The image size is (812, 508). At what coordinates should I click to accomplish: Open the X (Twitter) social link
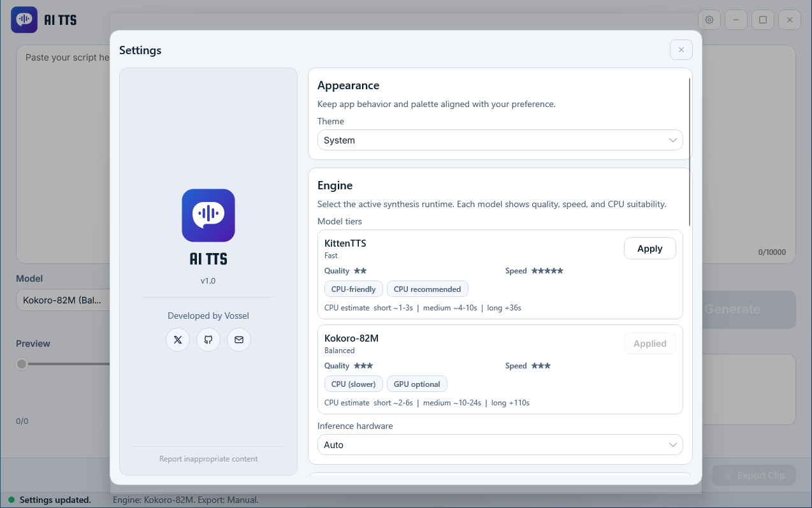pos(178,340)
